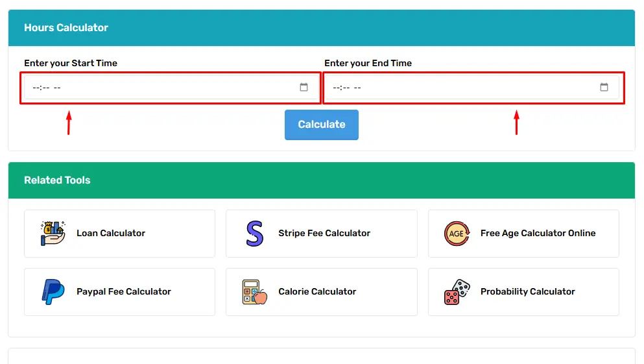Click the Hours Calculator header title
Viewport: 644px width, 364px height.
(66, 27)
